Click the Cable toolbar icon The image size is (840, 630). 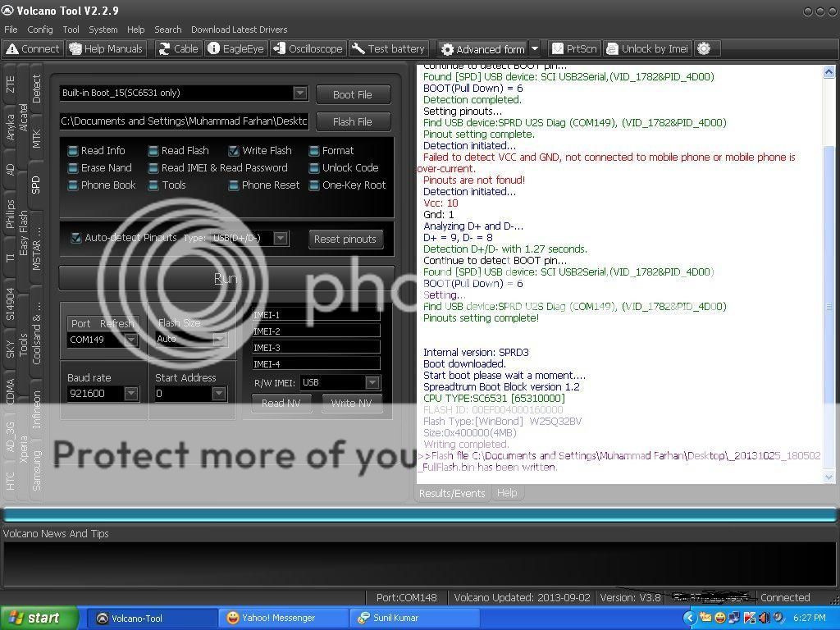point(178,49)
